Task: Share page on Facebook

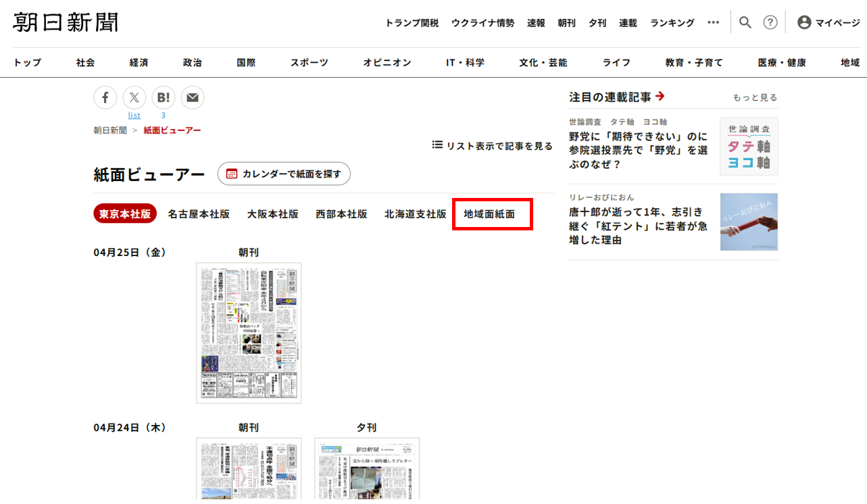Action: click(105, 98)
